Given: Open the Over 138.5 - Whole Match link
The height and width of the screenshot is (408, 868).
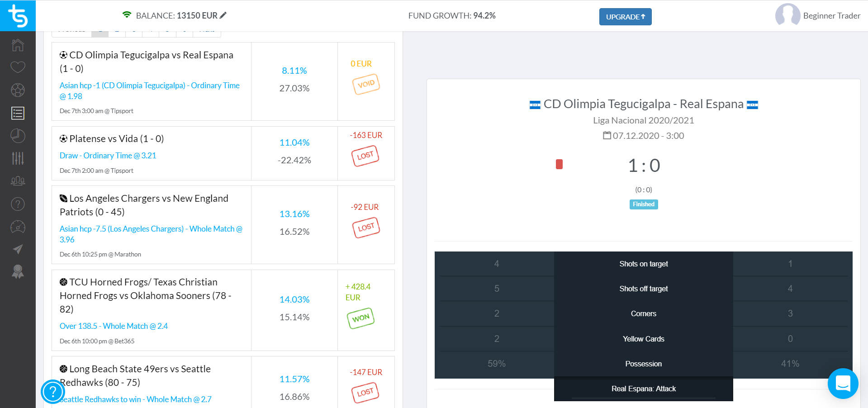Looking at the screenshot, I should (x=114, y=326).
